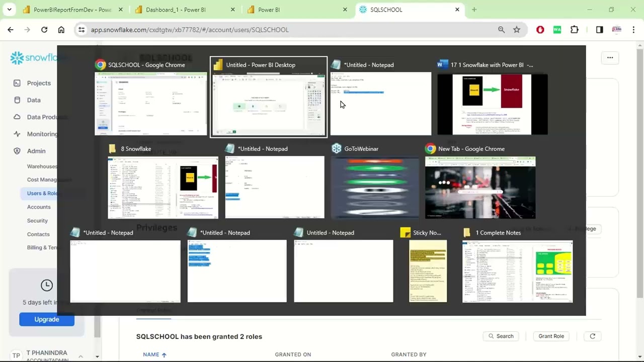644x362 pixels.
Task: Switch to Dashboard_1 - Power BI browser tab
Action: coord(184,10)
